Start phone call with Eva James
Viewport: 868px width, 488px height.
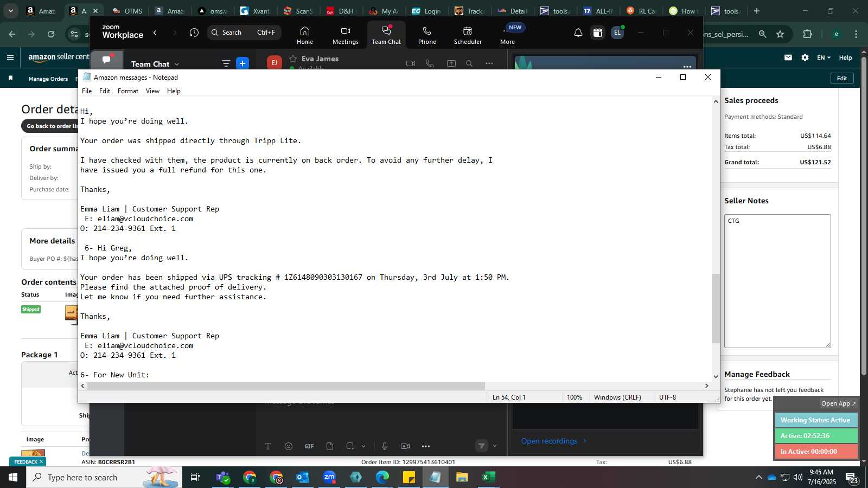coord(430,63)
